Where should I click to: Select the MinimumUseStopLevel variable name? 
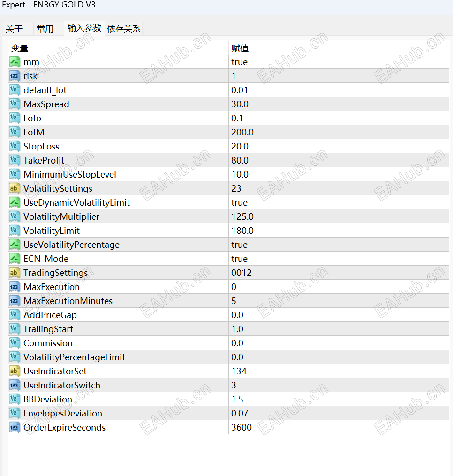(70, 174)
